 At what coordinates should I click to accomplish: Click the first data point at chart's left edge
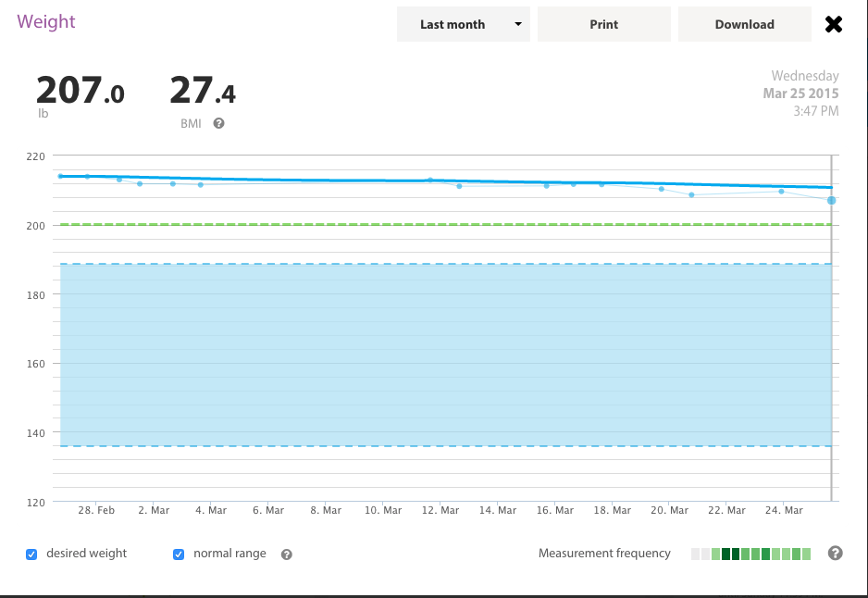[60, 176]
